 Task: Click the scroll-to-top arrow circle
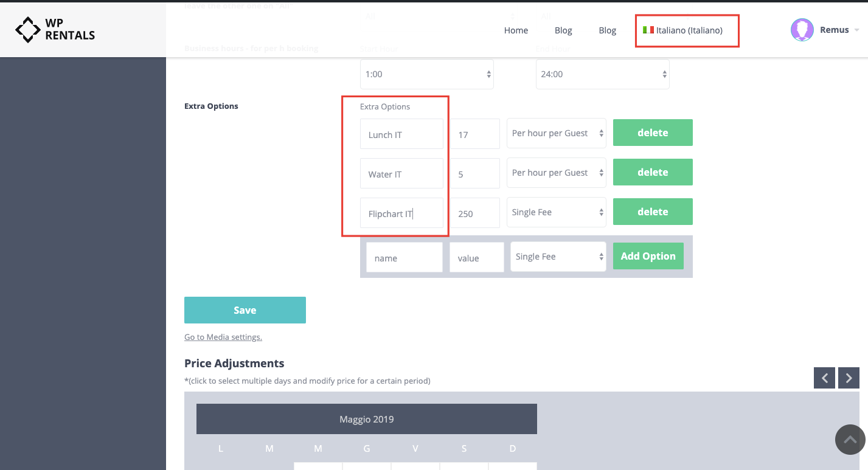click(850, 440)
